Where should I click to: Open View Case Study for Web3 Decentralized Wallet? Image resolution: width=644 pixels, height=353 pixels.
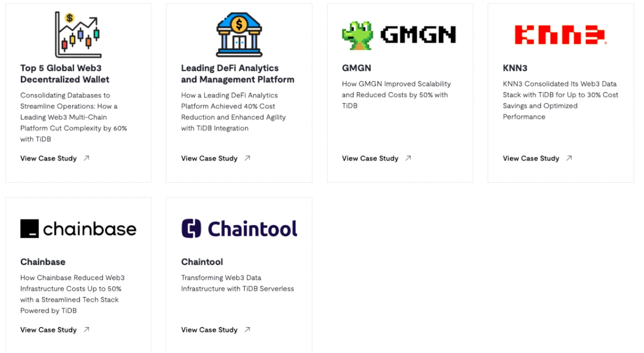[55, 158]
